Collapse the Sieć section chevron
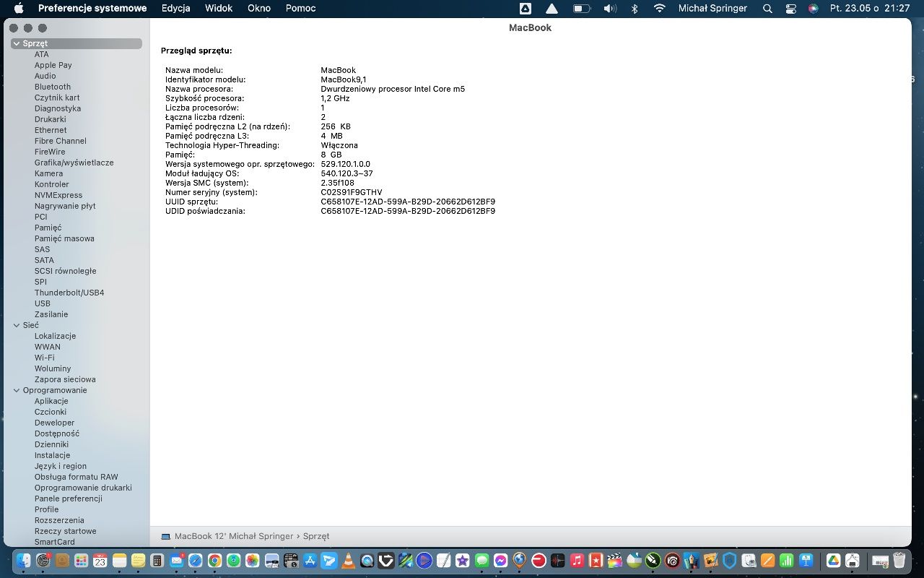The height and width of the screenshot is (578, 924). 17,325
